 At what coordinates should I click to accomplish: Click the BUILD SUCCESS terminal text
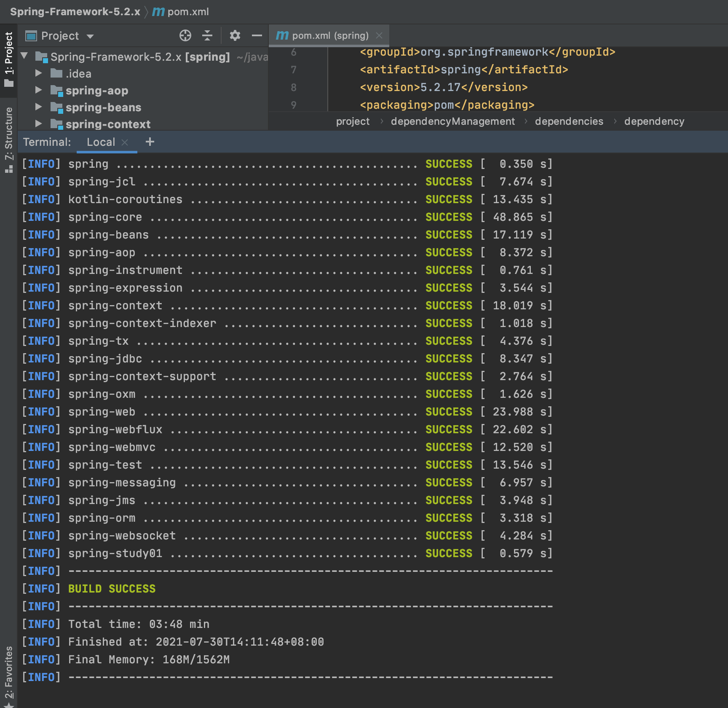(112, 589)
